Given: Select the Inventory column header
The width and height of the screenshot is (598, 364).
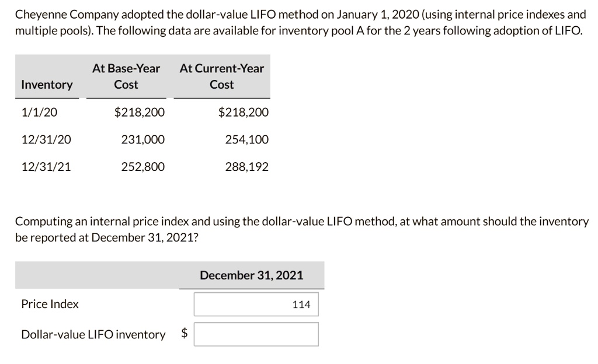Looking at the screenshot, I should pyautogui.click(x=46, y=84).
